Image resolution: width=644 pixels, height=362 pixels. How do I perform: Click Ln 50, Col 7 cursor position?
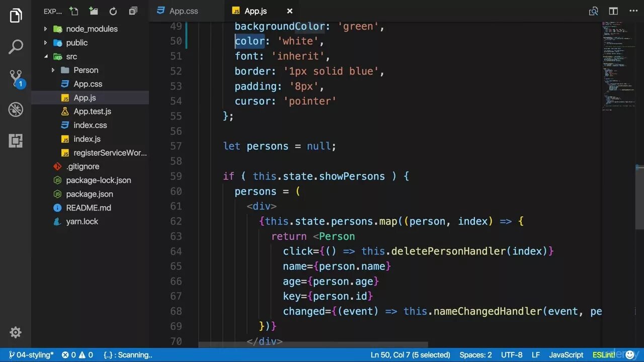pos(410,355)
